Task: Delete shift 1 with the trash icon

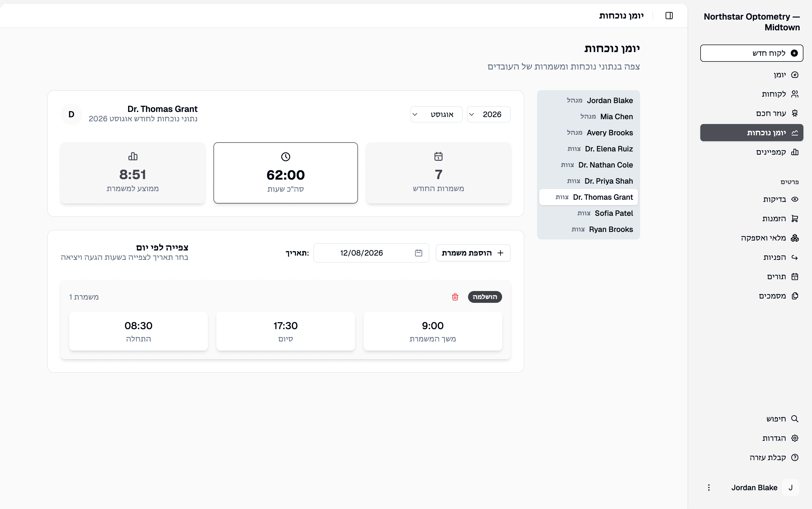Action: point(455,297)
